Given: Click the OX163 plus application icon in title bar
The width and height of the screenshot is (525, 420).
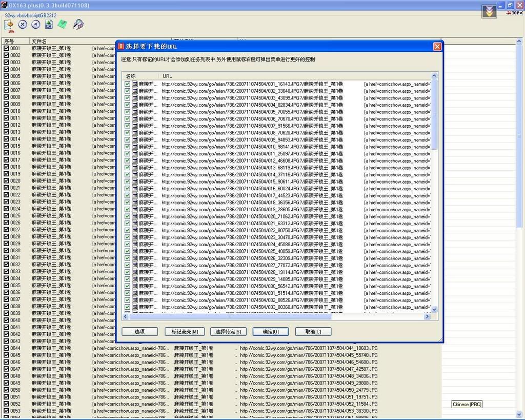Looking at the screenshot, I should click(x=4, y=5).
